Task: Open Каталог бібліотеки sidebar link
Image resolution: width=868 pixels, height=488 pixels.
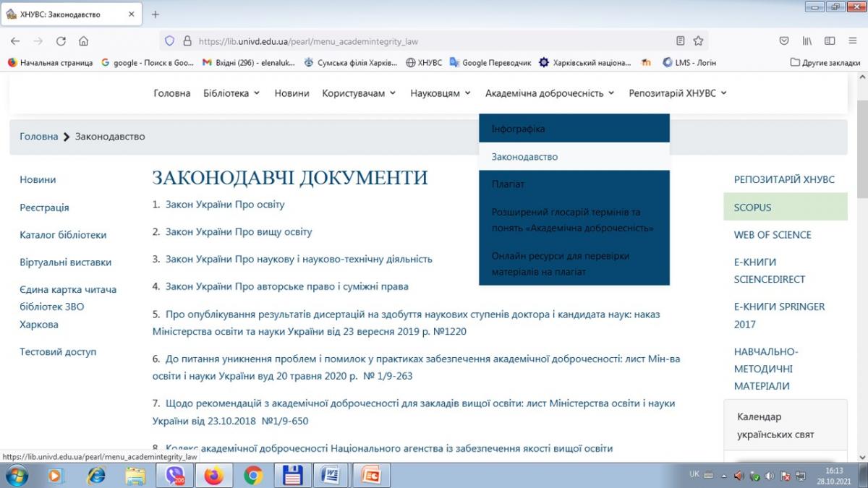Action: [x=63, y=235]
